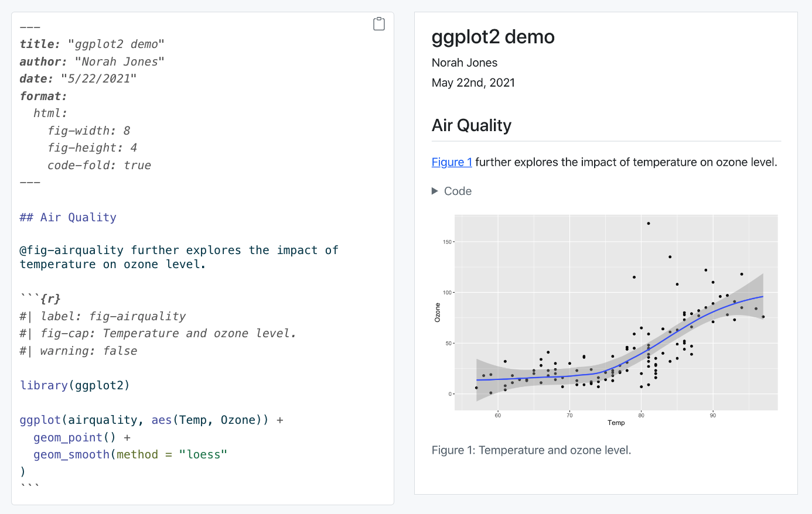Click the 'Code' disclosure label
Image resolution: width=812 pixels, height=514 pixels.
[458, 191]
